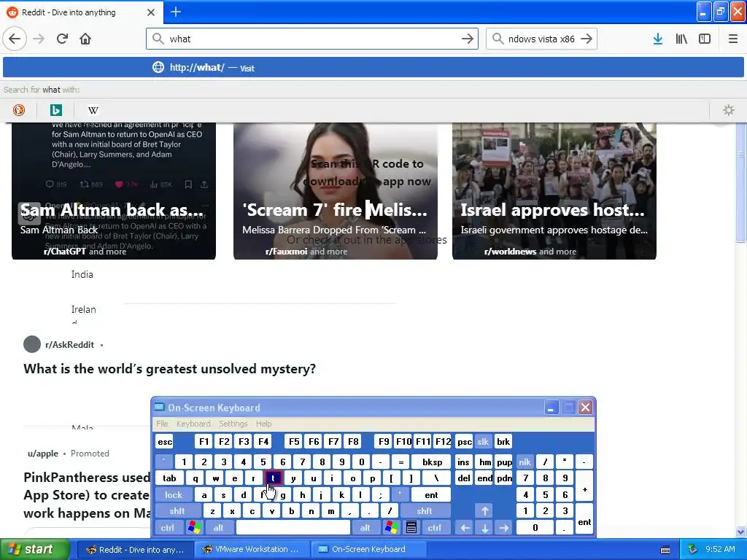Click the go arrow in the address bar
The image size is (747, 560).
[468, 39]
